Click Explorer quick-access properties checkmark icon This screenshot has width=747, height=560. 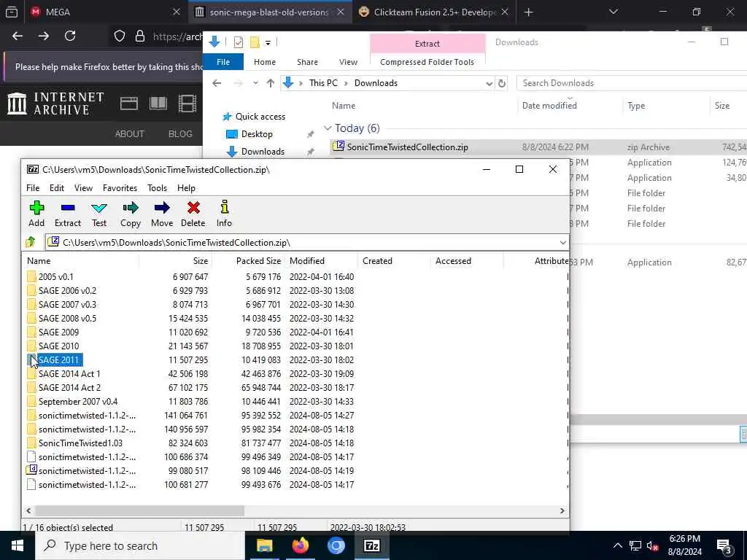(239, 42)
